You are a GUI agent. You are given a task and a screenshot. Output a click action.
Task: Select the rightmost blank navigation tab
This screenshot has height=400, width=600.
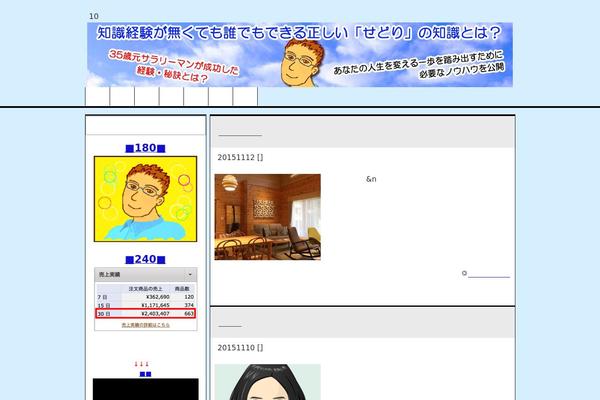pos(245,96)
